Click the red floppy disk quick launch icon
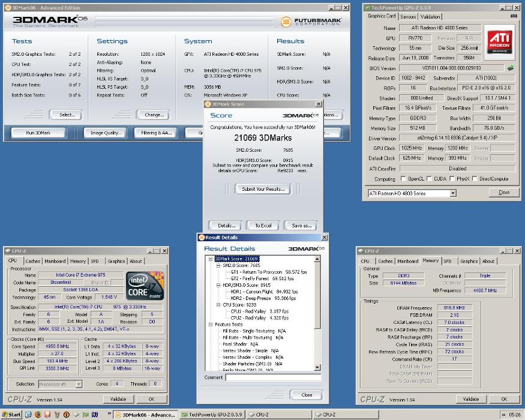This screenshot has width=525, height=420. 47,415
